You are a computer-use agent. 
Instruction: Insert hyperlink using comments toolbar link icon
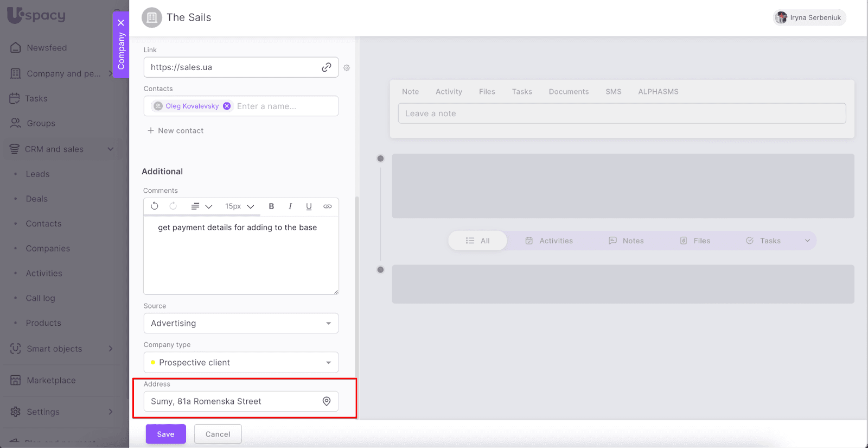[x=328, y=206]
